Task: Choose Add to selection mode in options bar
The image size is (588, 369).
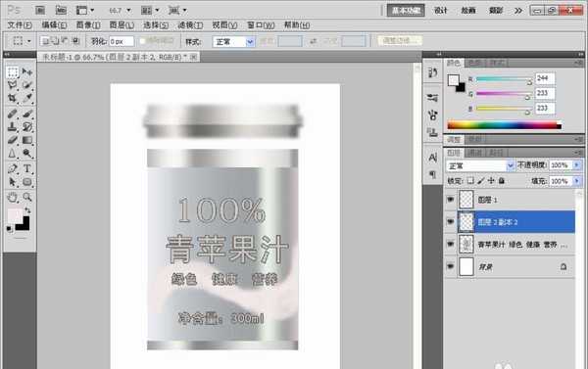Action: pos(55,40)
